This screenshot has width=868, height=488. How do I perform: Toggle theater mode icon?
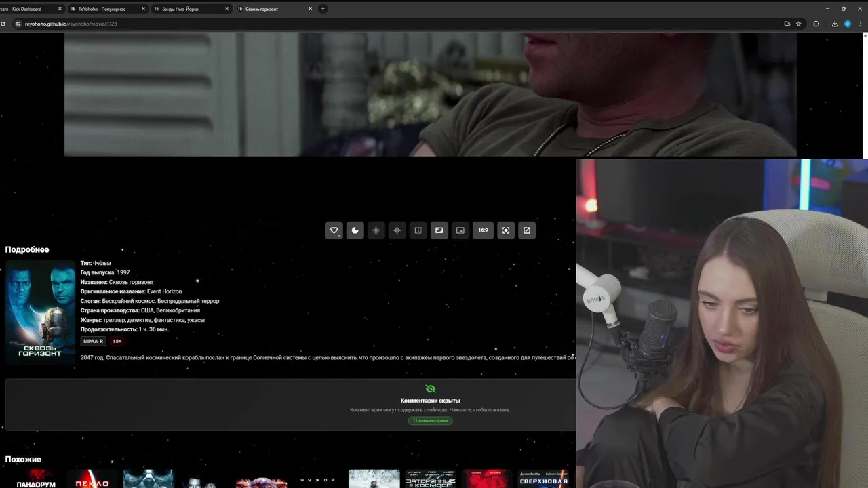click(439, 230)
